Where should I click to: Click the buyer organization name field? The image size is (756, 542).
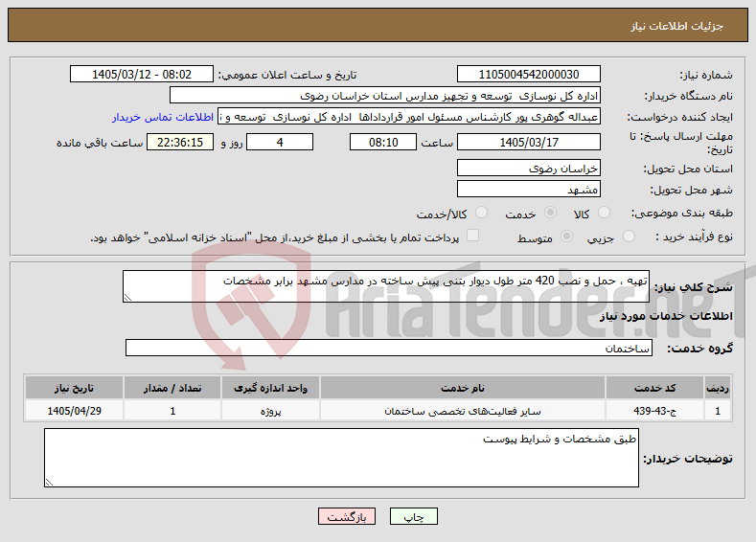pos(385,96)
